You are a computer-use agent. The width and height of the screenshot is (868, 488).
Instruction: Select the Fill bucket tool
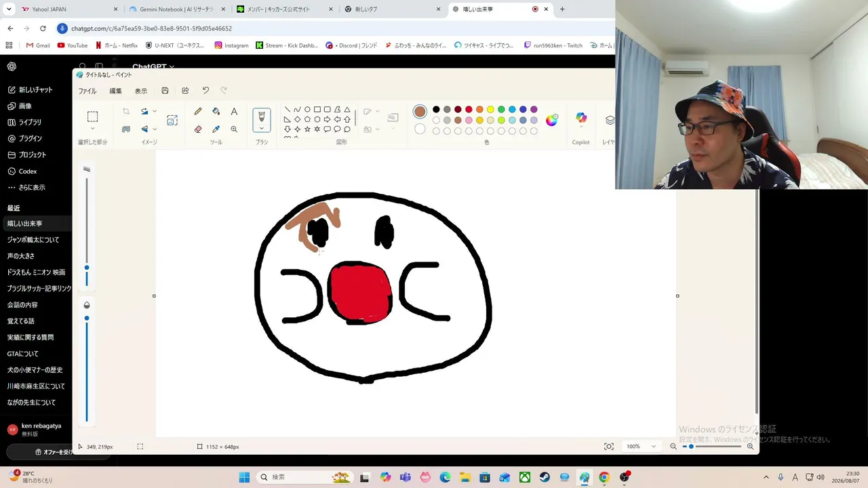(216, 111)
